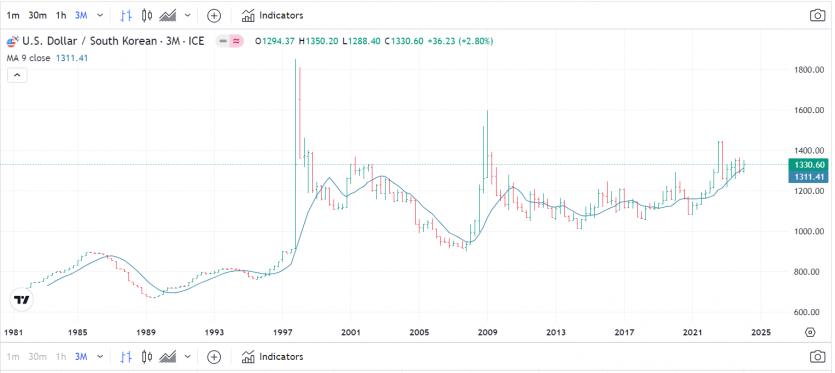This screenshot has height=373, width=835.
Task: Open chart settings gear near time axis
Action: [810, 333]
